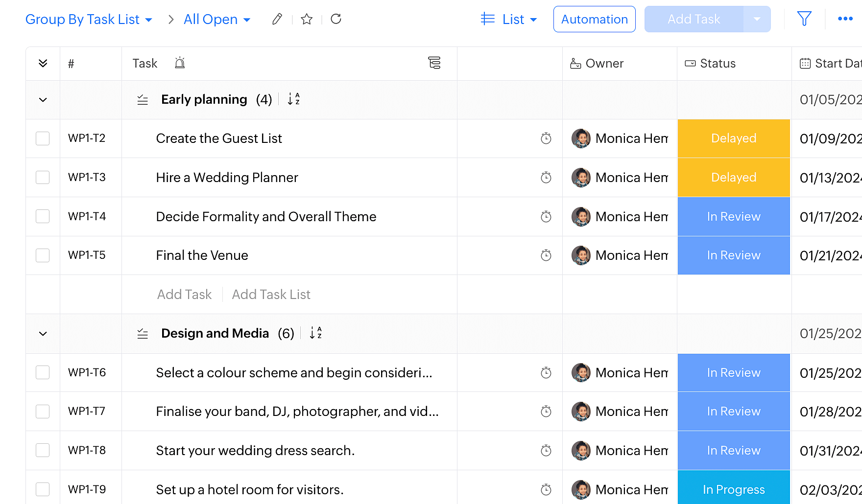Image resolution: width=862 pixels, height=504 pixels.
Task: Open the All Open view dropdown
Action: pos(217,20)
